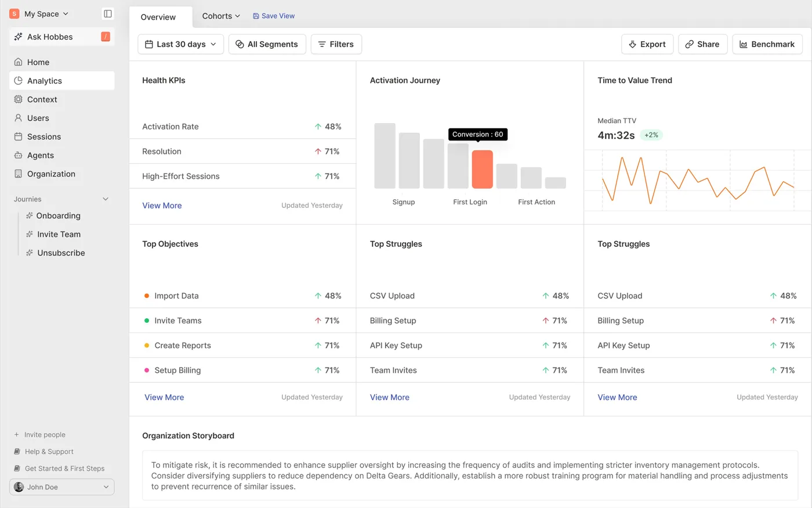This screenshot has height=508, width=812.
Task: Click the Home house icon
Action: (18, 62)
